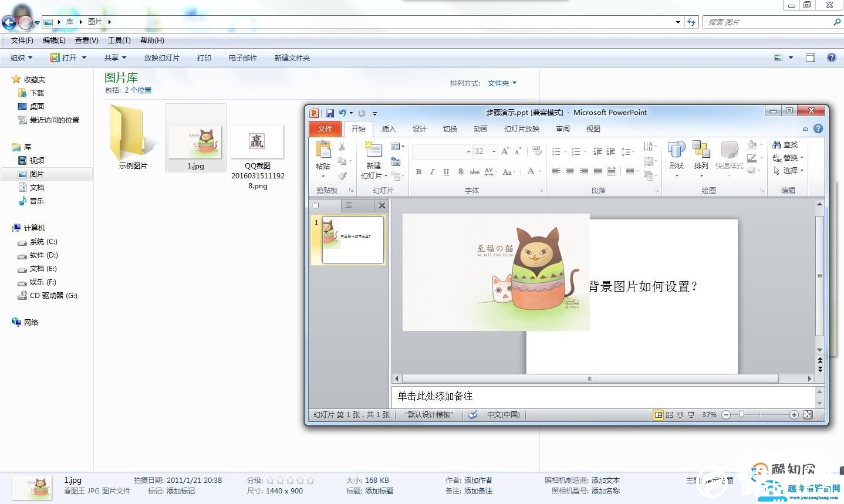Click the 新建文件夹 button in Explorer
The height and width of the screenshot is (504, 844).
[x=292, y=57]
